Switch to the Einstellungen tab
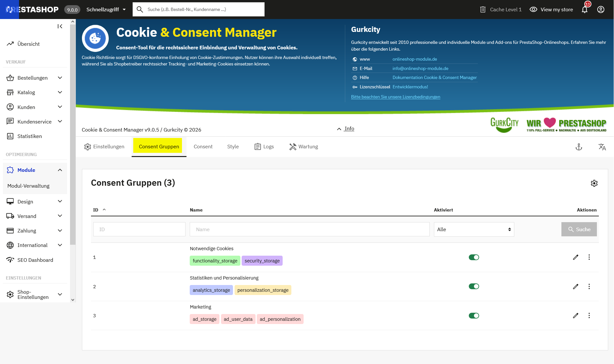This screenshot has height=364, width=614. (x=104, y=147)
